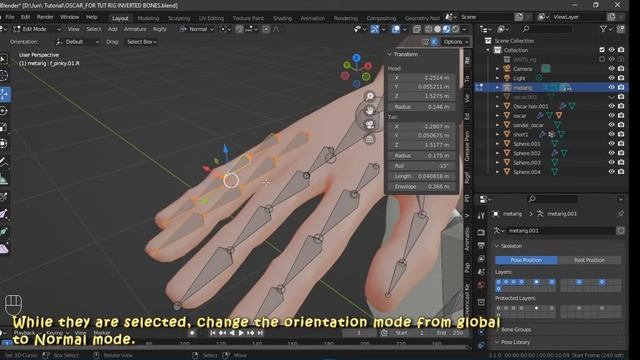Select the Transform tool in the toolbar
The image size is (640, 360).
tap(4, 144)
